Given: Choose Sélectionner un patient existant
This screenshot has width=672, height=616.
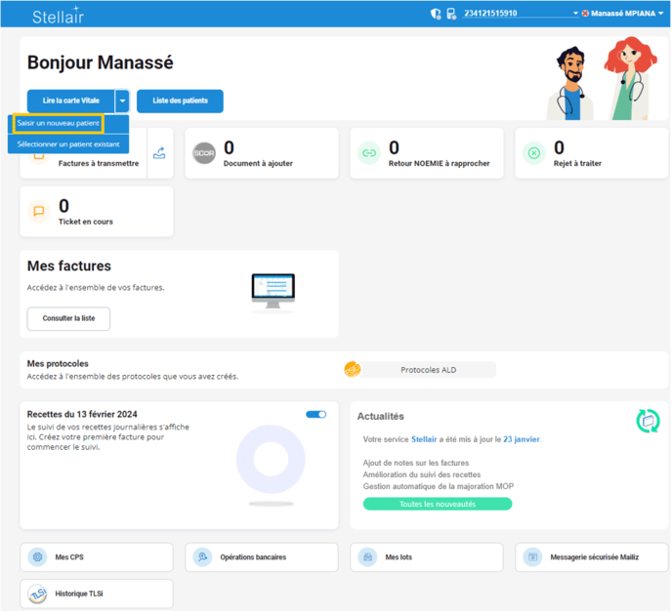Looking at the screenshot, I should tap(68, 144).
